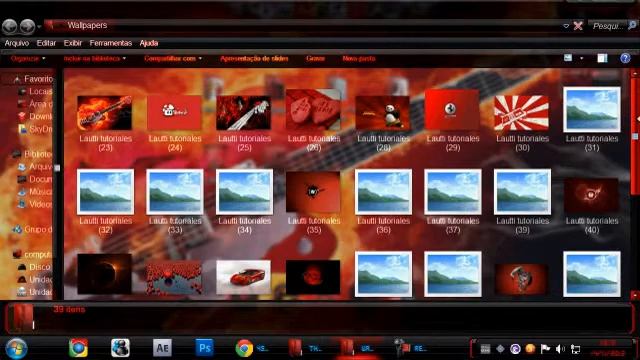Launch Photoshop from taskbar

204,348
